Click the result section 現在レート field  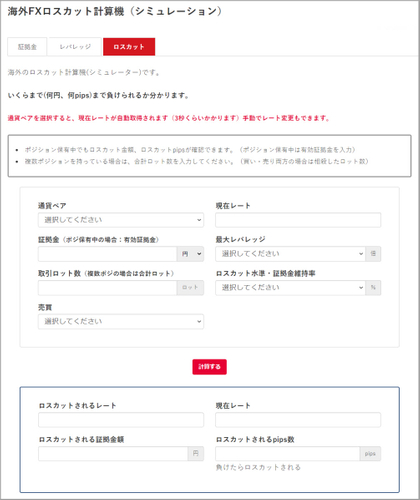click(298, 420)
